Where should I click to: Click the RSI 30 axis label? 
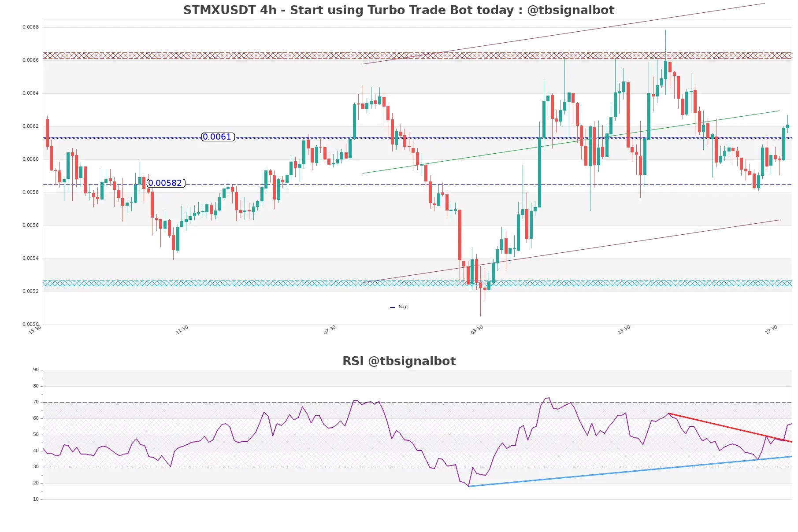click(36, 467)
